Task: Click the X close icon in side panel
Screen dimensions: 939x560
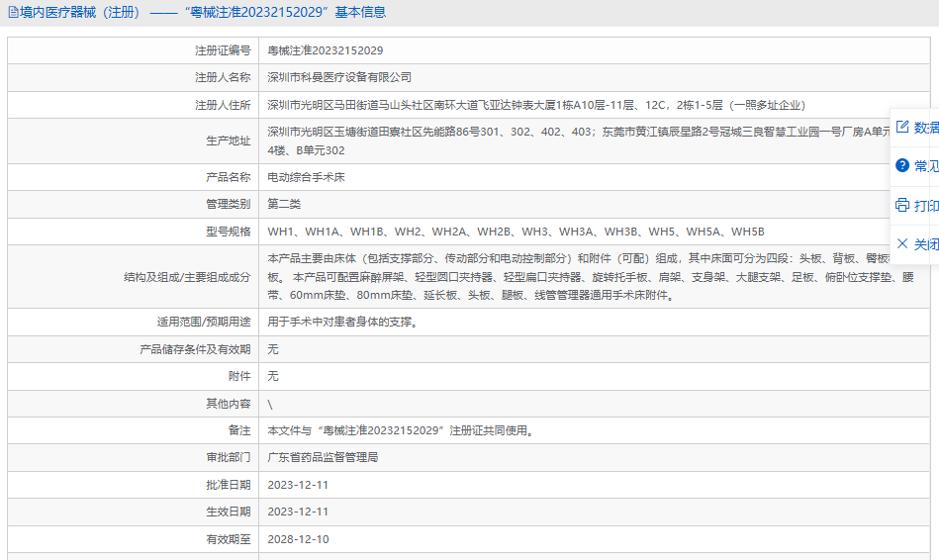Action: click(x=901, y=243)
